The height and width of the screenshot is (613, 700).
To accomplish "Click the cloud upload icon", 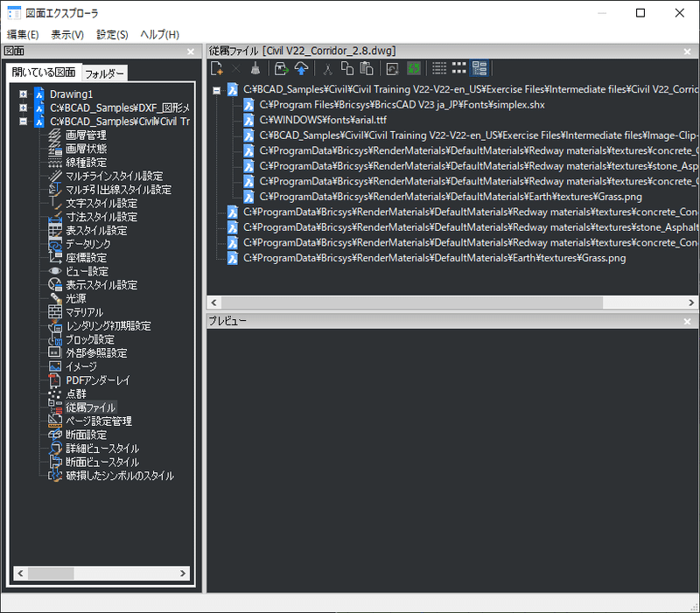I will click(302, 69).
